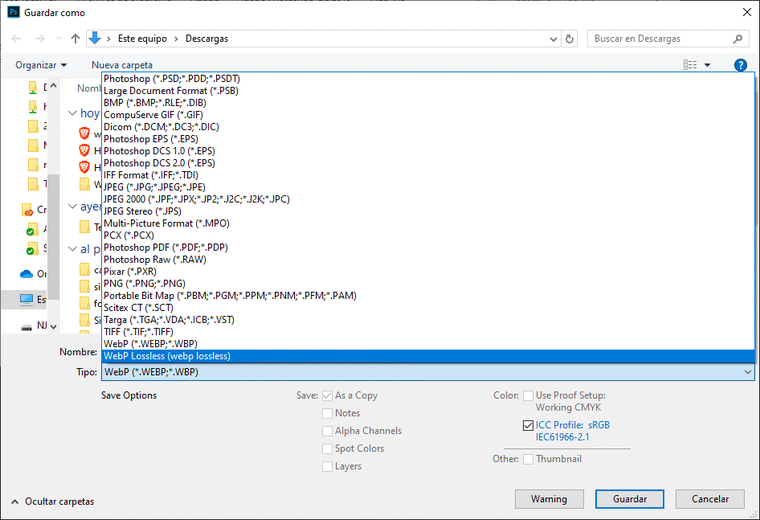Go up one folder level
The image size is (760, 520).
(x=75, y=39)
